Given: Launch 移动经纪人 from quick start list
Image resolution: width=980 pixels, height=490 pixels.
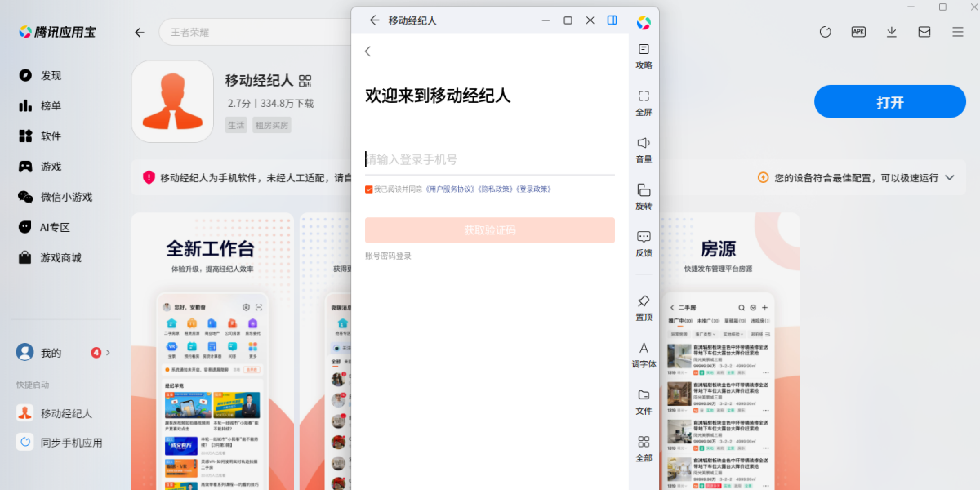Looking at the screenshot, I should 56,413.
